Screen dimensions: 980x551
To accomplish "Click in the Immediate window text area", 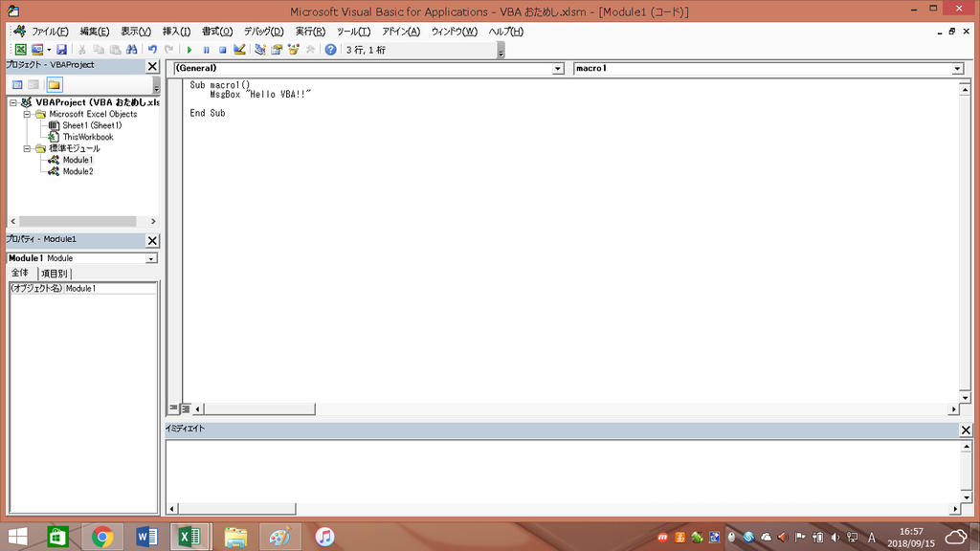I will [x=563, y=472].
